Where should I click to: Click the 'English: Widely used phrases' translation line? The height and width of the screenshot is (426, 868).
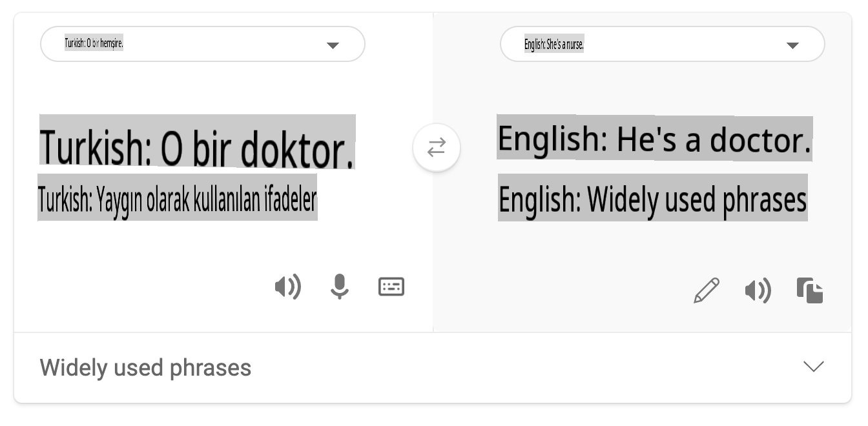652,198
